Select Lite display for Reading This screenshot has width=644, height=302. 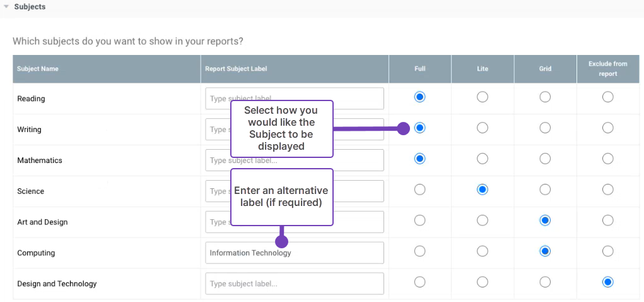(482, 97)
